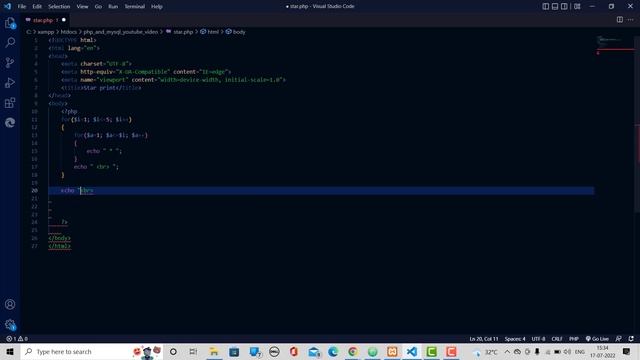The image size is (640, 360).
Task: Click the body breadcrumb segment
Action: click(x=236, y=32)
